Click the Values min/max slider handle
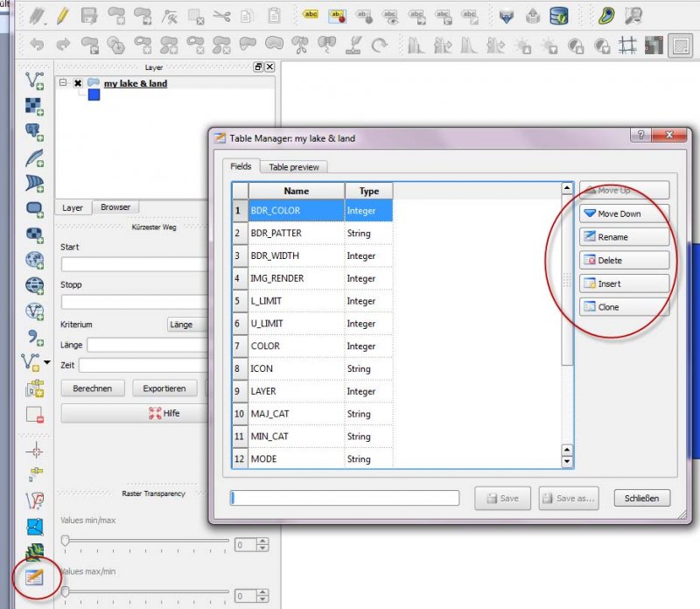700x609 pixels. tap(65, 541)
